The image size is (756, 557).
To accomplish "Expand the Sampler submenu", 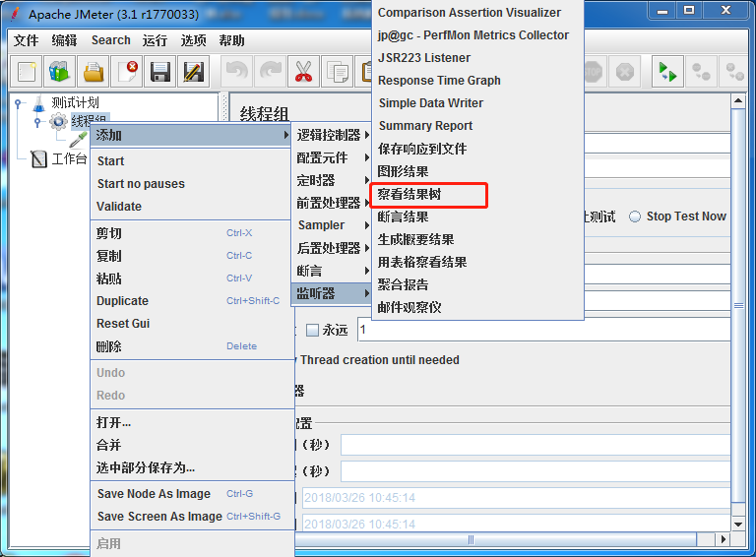I will tap(332, 225).
